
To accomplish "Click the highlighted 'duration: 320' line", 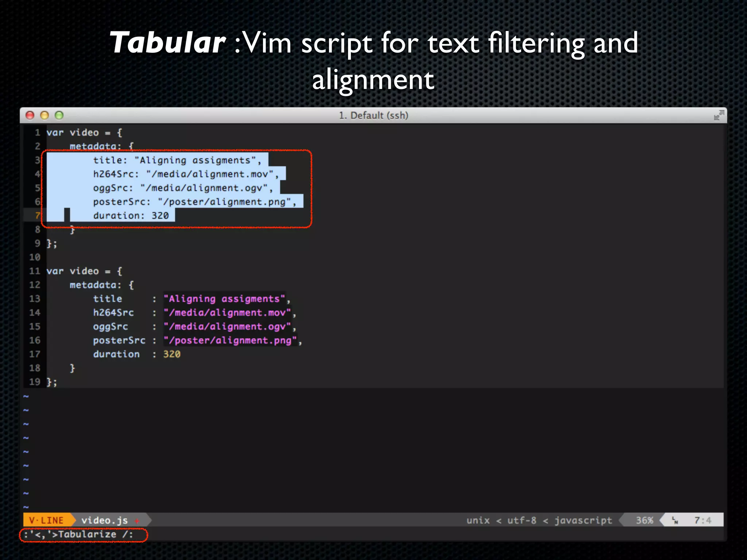I will pyautogui.click(x=131, y=215).
